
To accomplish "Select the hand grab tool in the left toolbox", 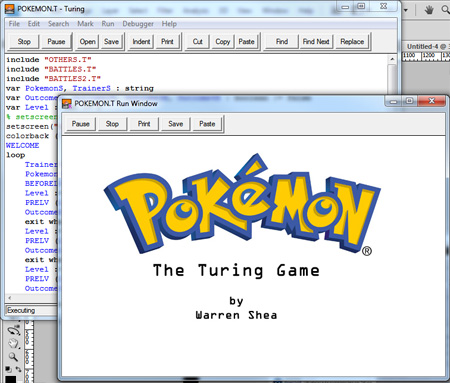I will point(13,343).
